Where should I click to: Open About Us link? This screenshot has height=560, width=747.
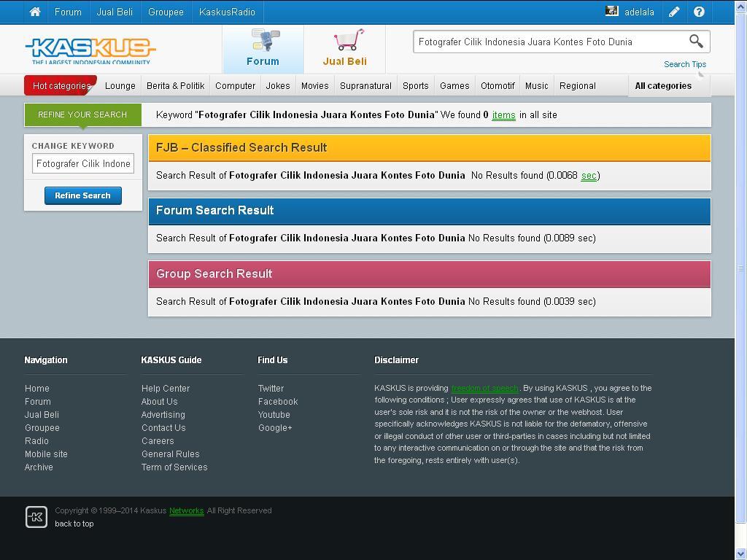(159, 402)
